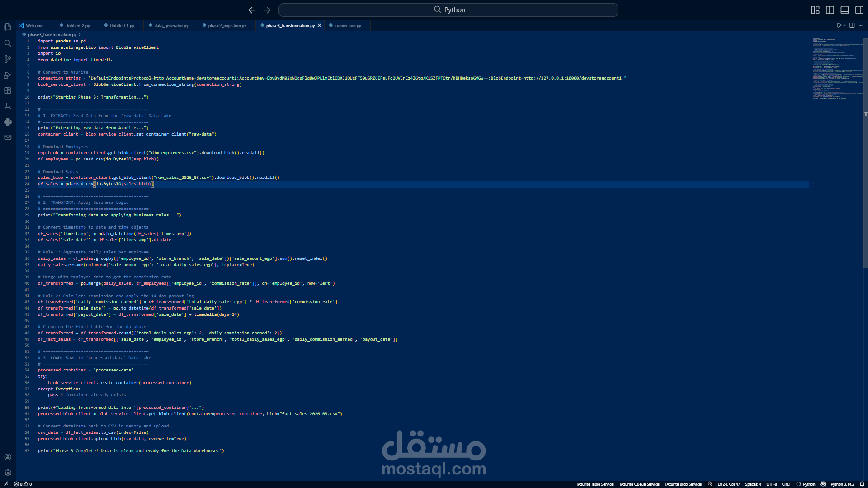Open the CRLF end-of-line selector
This screenshot has width=868, height=488.
click(x=786, y=484)
